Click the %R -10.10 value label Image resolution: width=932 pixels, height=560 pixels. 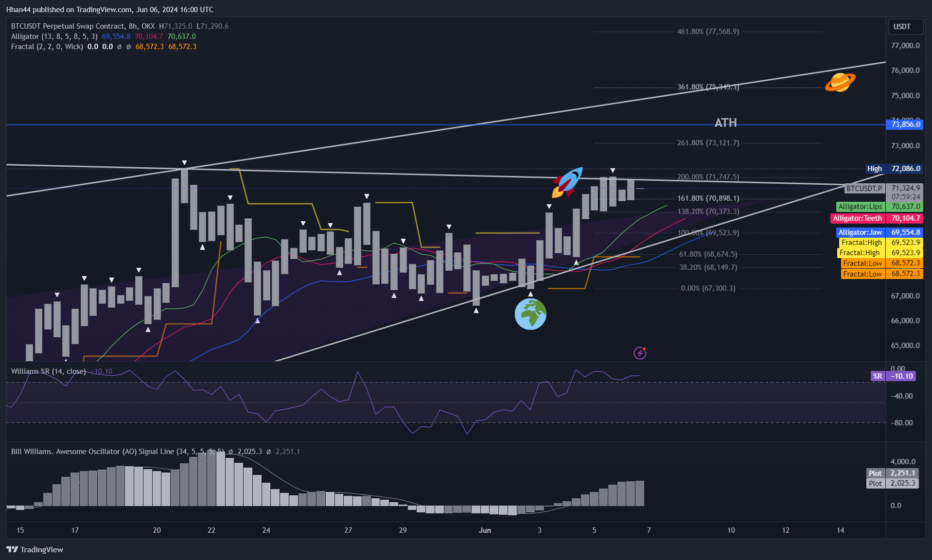[x=893, y=376]
